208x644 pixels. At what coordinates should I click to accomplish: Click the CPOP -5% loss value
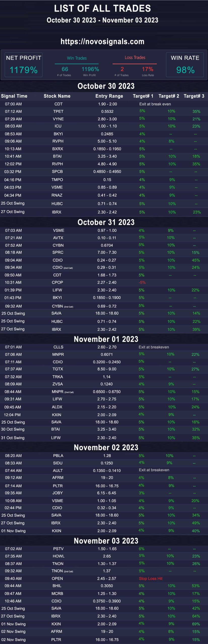(x=142, y=283)
